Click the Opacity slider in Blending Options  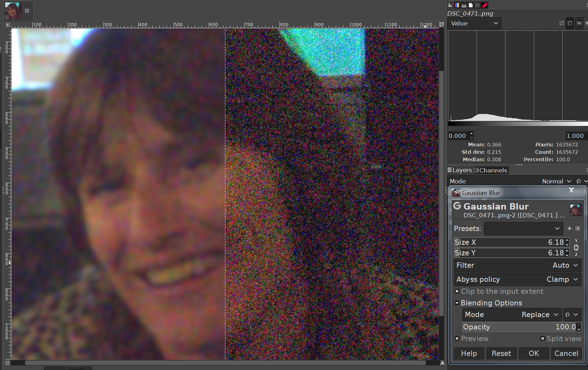pyautogui.click(x=519, y=327)
